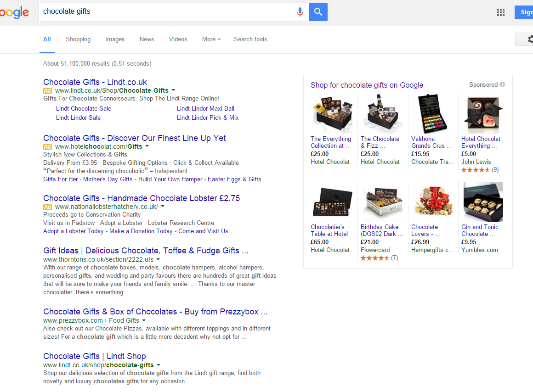Click the Google logo
The height and width of the screenshot is (392, 533).
coord(14,12)
